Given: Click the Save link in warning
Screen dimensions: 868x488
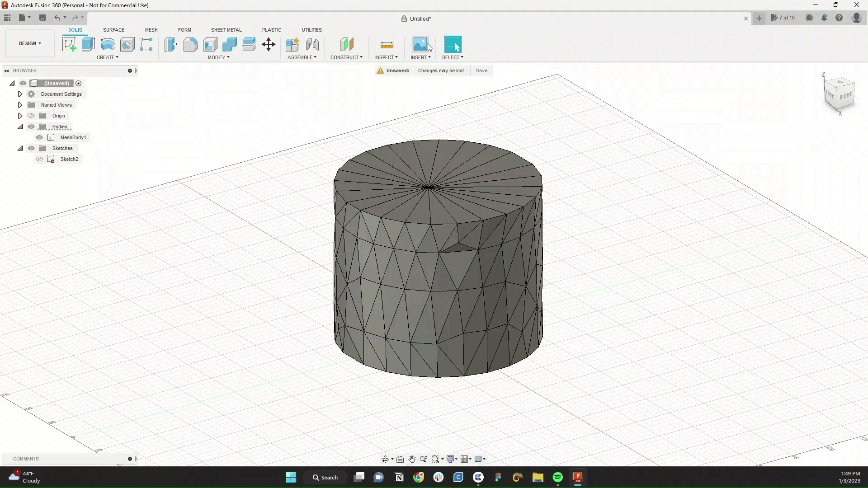Looking at the screenshot, I should tap(481, 70).
